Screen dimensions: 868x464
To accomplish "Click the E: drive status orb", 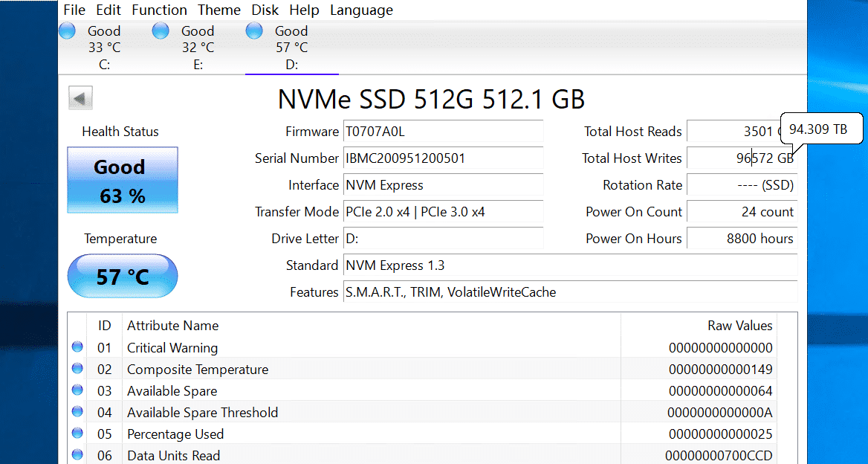I will click(x=161, y=30).
